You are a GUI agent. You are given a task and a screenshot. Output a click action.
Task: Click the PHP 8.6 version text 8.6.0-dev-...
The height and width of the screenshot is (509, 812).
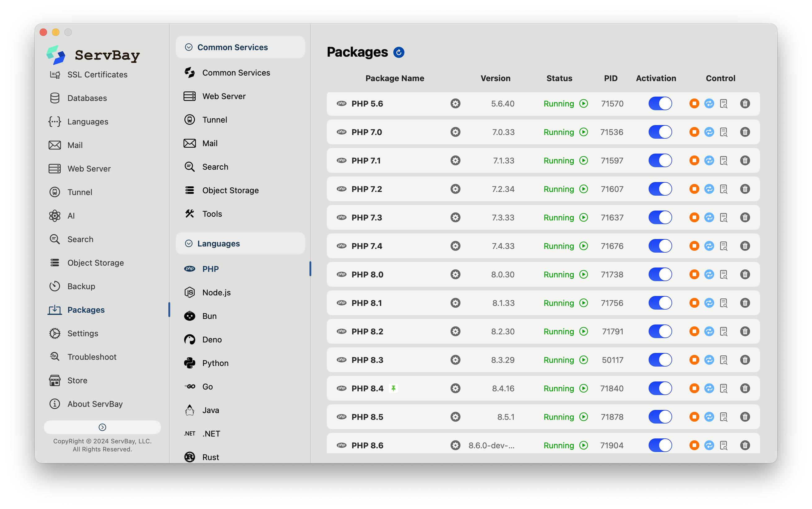click(x=491, y=445)
